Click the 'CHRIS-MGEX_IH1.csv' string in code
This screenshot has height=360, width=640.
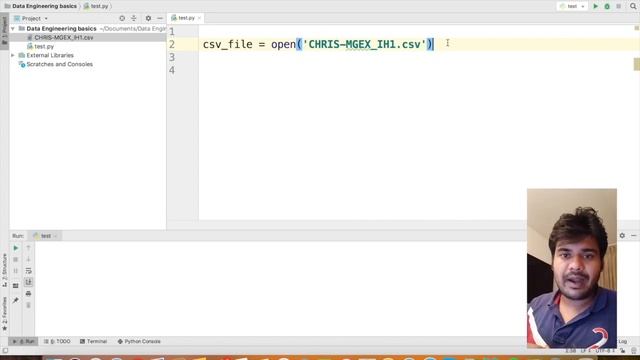[367, 44]
